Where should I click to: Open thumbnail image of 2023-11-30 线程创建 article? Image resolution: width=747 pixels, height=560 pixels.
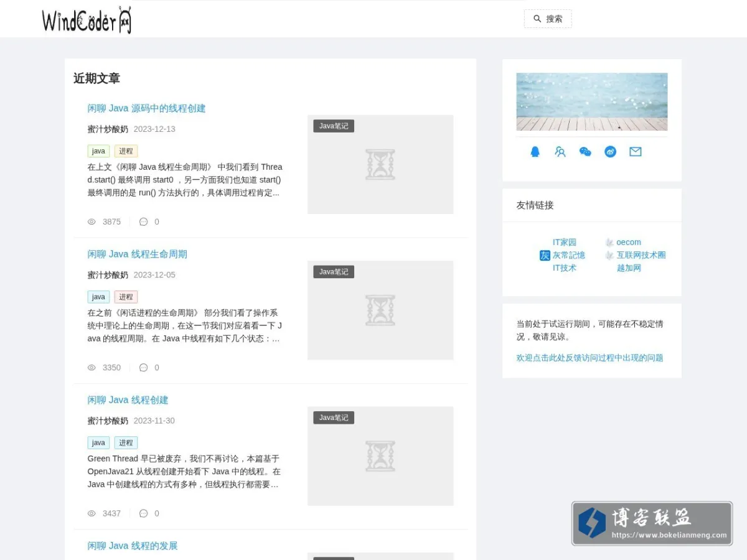coord(380,456)
